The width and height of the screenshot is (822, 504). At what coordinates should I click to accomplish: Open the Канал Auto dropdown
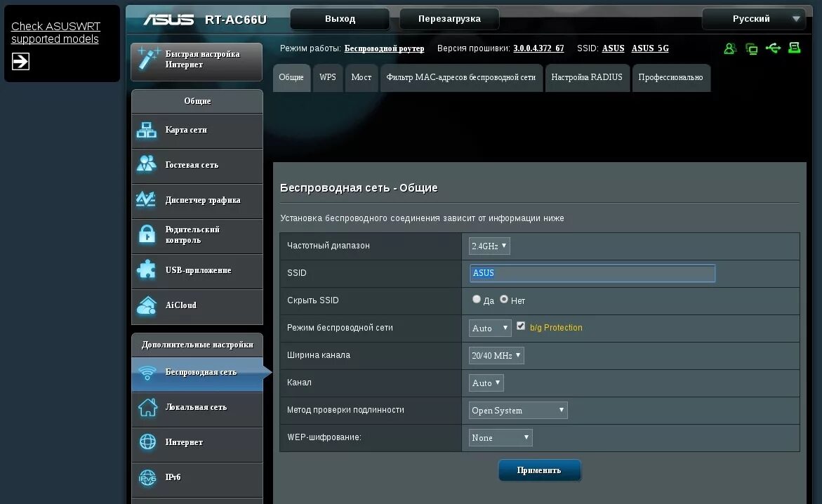[486, 383]
